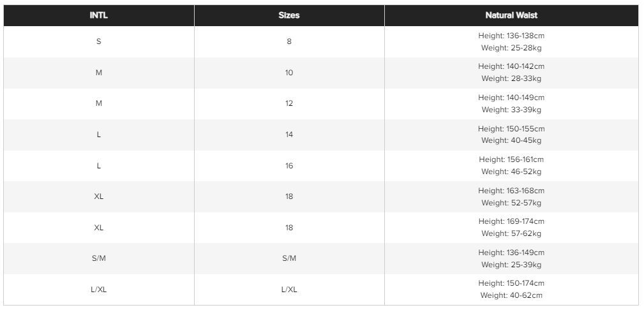Click the Sizes column header
The width and height of the screenshot is (644, 310).
pos(289,15)
